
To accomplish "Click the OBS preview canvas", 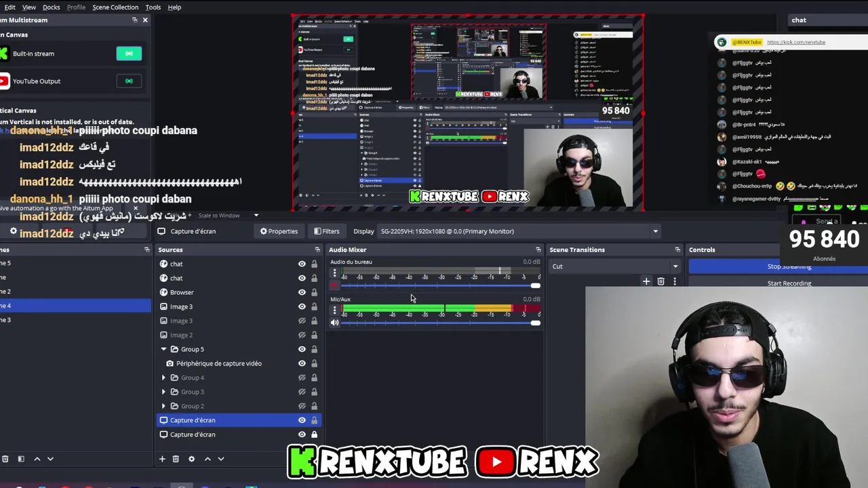I will pos(468,113).
